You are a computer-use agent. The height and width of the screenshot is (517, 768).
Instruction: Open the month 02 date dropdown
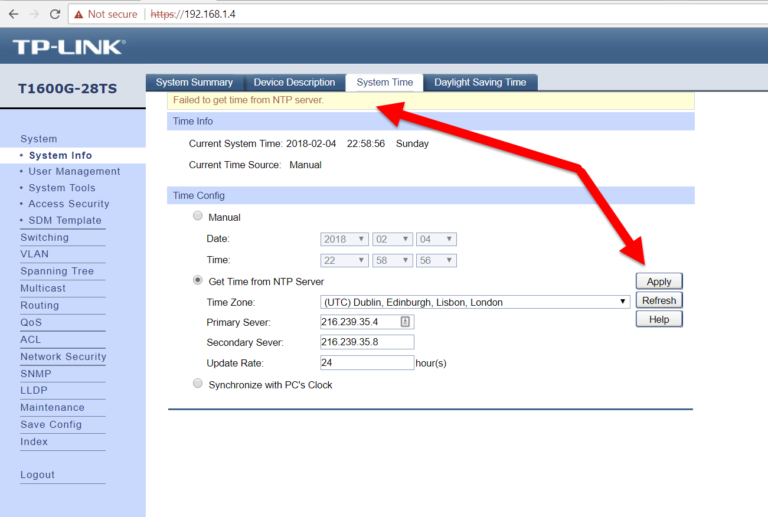pos(392,239)
